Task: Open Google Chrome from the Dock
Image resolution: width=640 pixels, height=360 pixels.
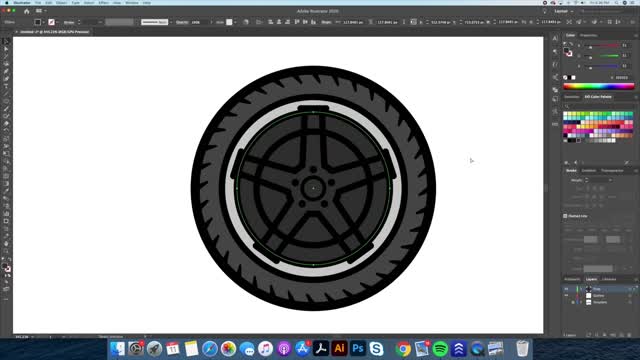Action: coord(403,349)
